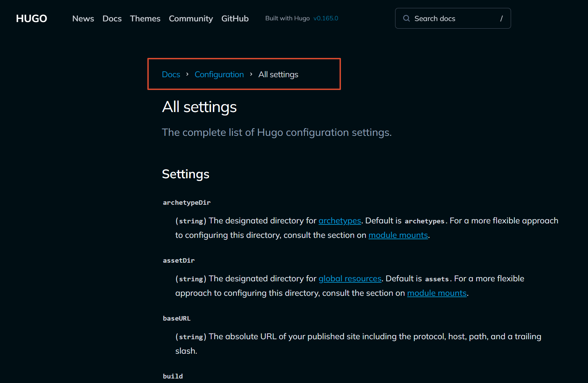Follow the archetypes link
The image size is (588, 383).
click(x=340, y=221)
